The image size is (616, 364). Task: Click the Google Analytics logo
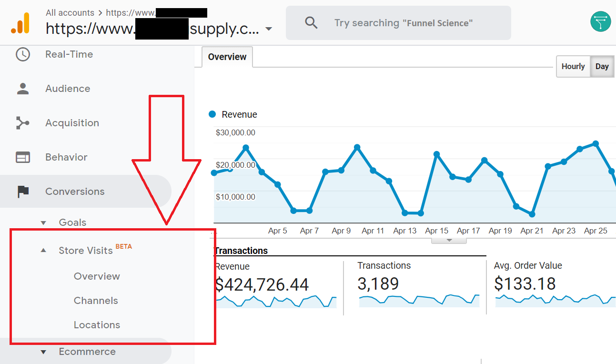19,22
